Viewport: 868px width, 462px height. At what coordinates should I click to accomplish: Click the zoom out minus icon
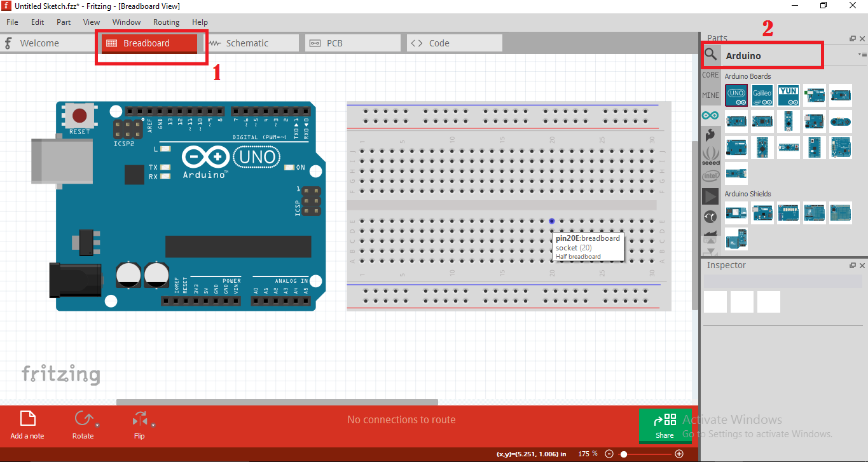[x=609, y=454]
